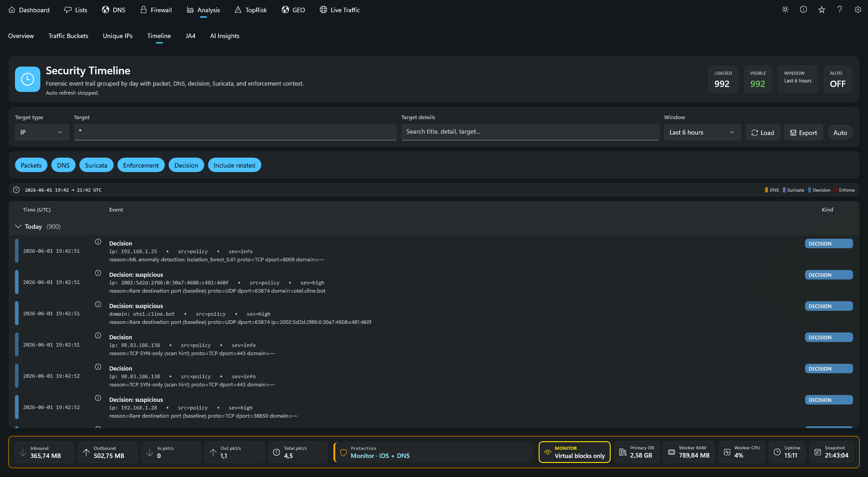
Task: Toggle the Auto refresh button
Action: (840, 133)
